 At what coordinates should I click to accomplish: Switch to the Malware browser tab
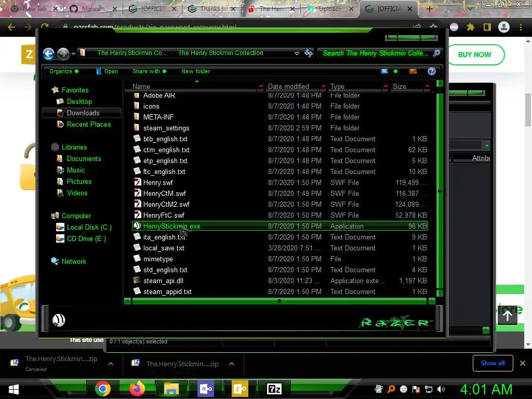pos(93,9)
